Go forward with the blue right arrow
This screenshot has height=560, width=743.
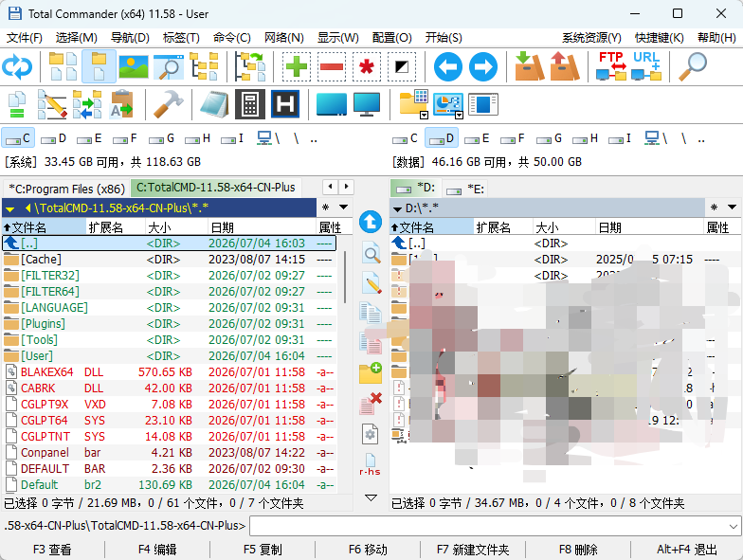point(483,66)
